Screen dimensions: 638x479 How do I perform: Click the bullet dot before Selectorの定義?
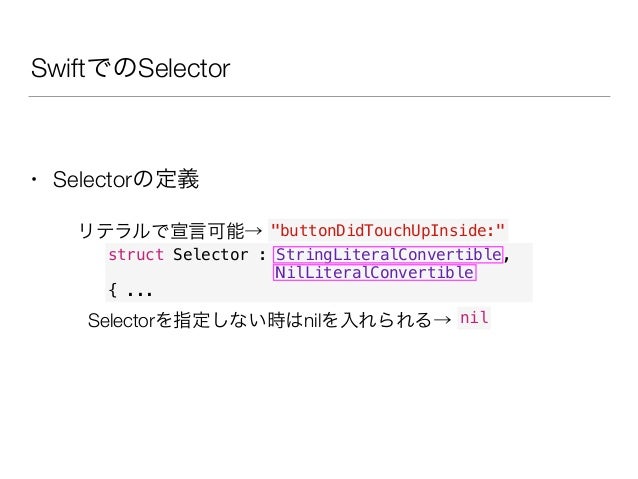click(x=35, y=179)
